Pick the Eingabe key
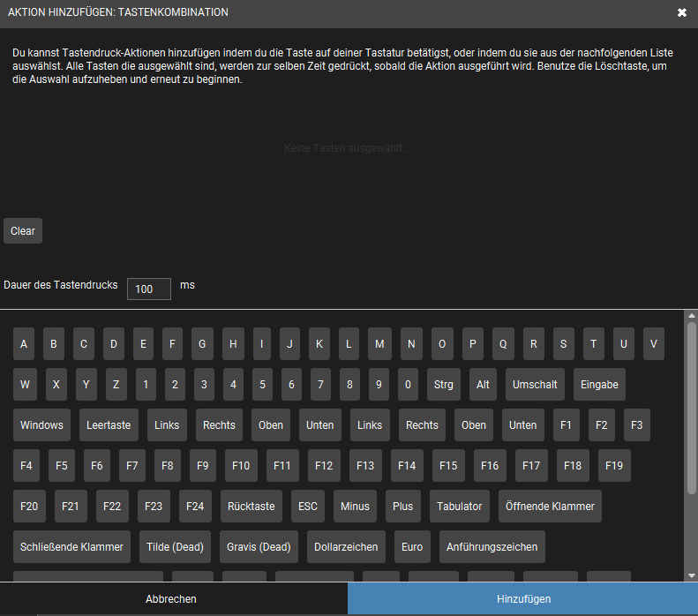 click(599, 385)
